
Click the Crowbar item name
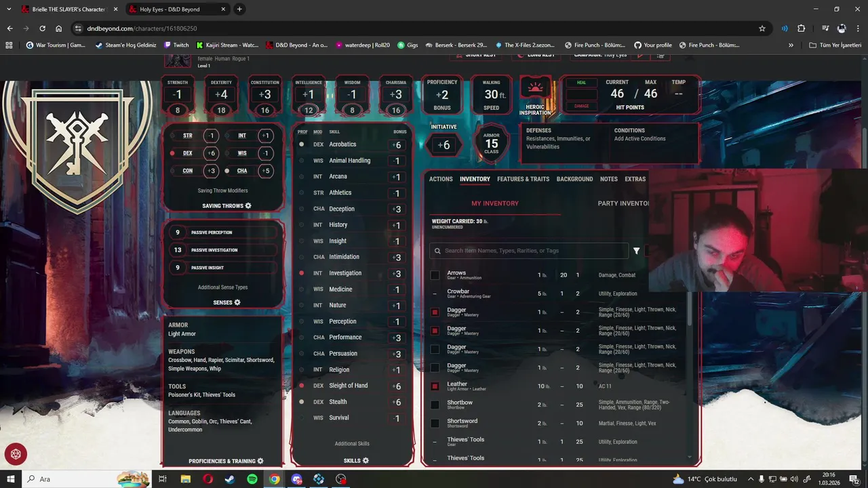pos(458,291)
